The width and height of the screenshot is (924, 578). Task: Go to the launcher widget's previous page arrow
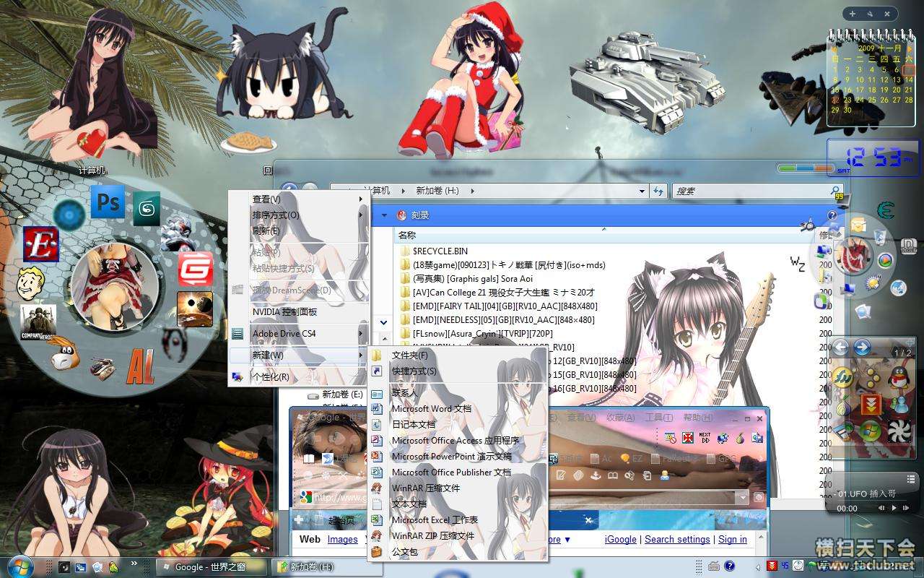tap(841, 348)
